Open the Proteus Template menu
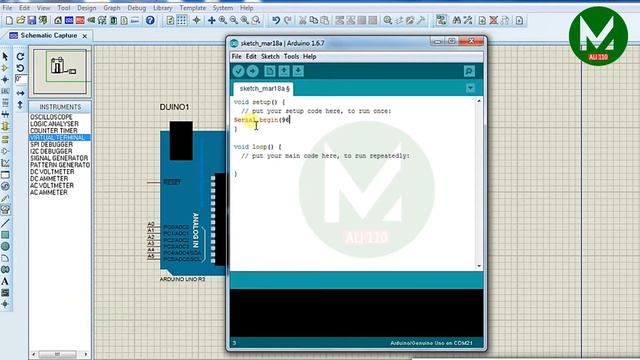The width and height of the screenshot is (640, 360). pyautogui.click(x=193, y=8)
